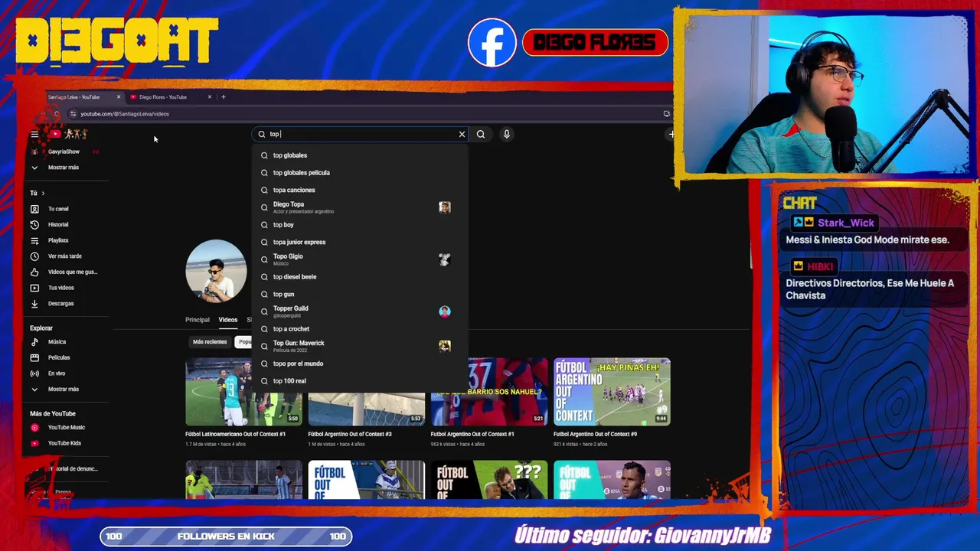This screenshot has height=551, width=980.
Task: Close the Santiago Leiva YouTube tab
Action: point(119,97)
